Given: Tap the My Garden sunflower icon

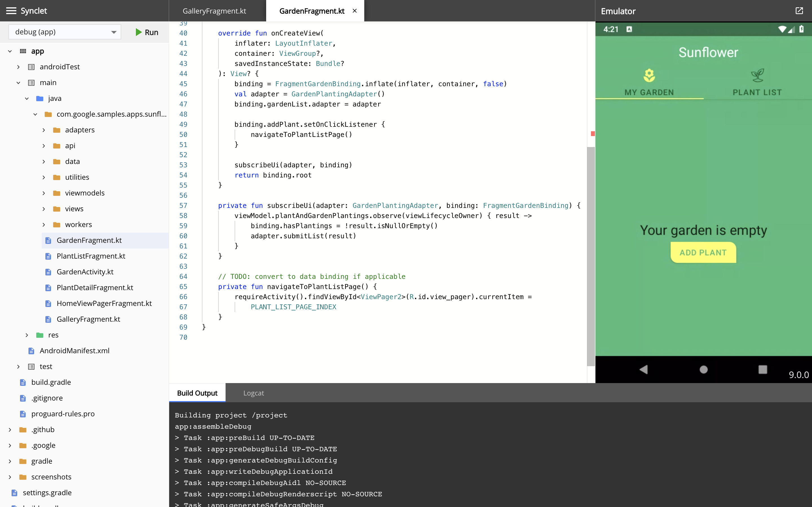Looking at the screenshot, I should point(649,75).
